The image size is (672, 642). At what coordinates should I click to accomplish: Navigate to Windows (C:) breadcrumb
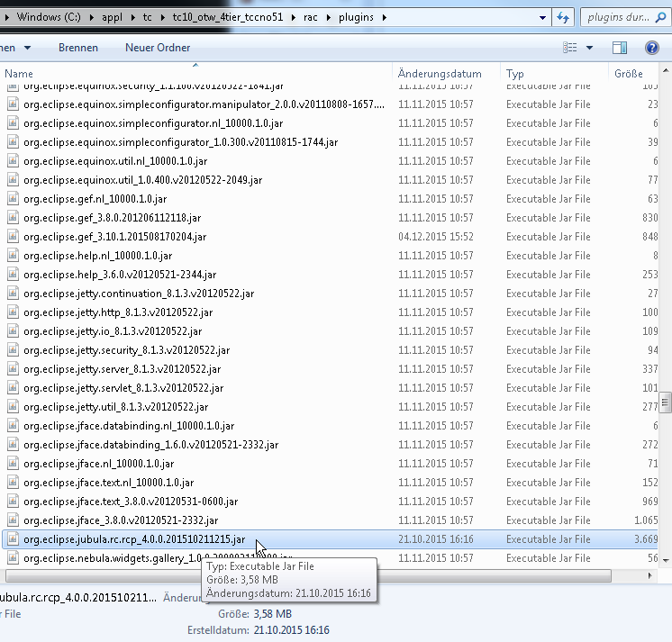[49, 17]
